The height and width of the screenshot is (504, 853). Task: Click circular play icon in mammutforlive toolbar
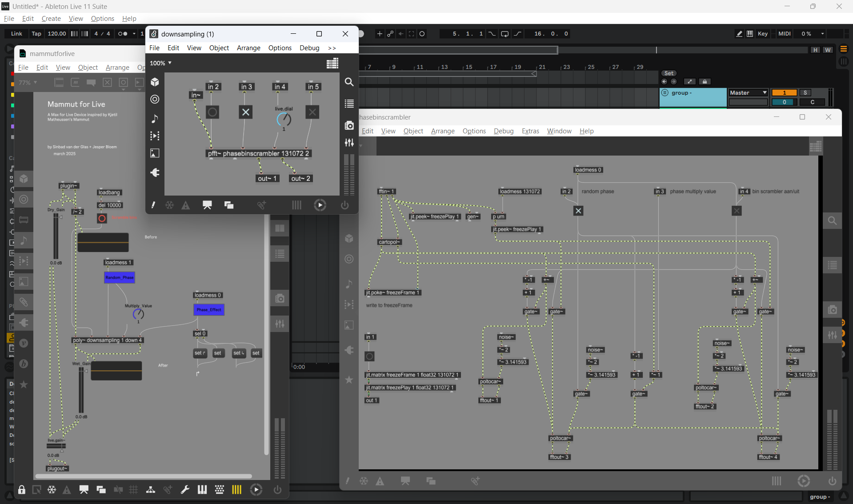tap(256, 490)
